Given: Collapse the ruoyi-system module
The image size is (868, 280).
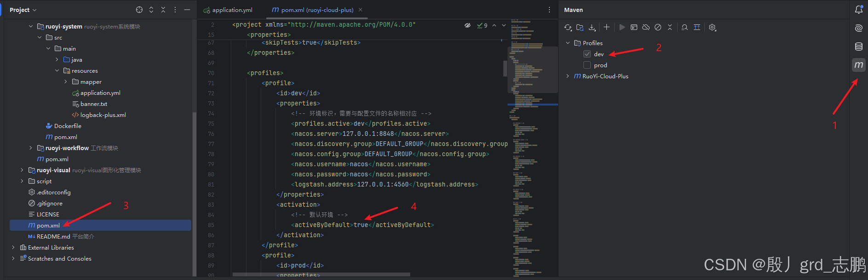Looking at the screenshot, I should [31, 26].
